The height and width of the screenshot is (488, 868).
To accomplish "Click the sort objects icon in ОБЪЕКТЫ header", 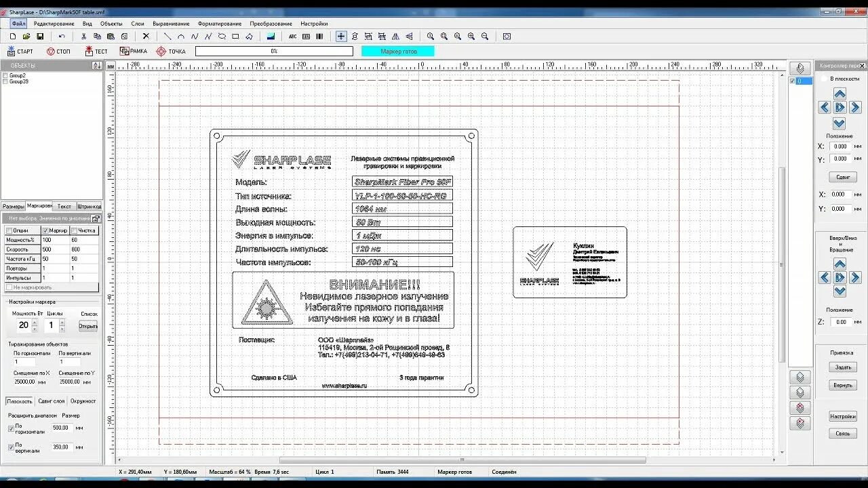I will [x=96, y=66].
